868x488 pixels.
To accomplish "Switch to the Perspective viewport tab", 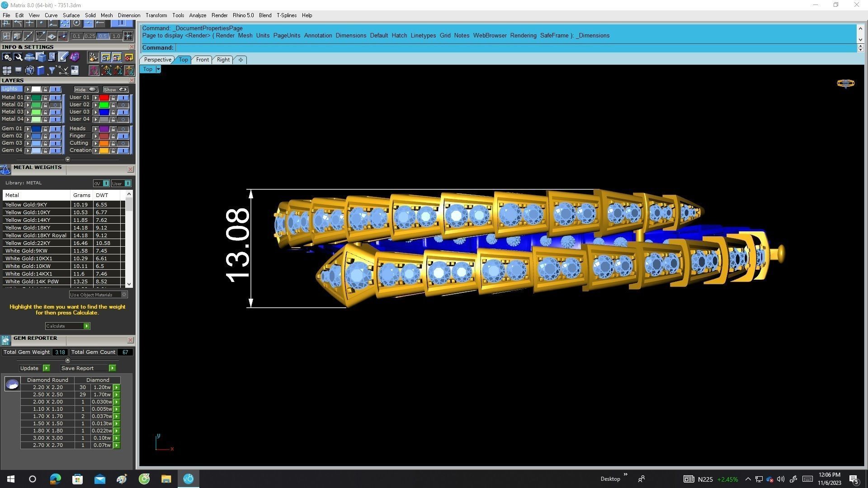I will [x=157, y=60].
